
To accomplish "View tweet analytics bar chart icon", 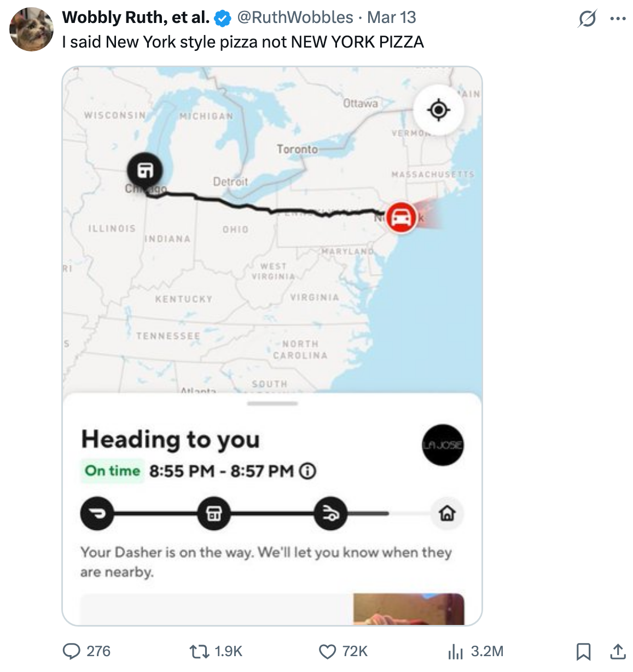I will click(455, 651).
